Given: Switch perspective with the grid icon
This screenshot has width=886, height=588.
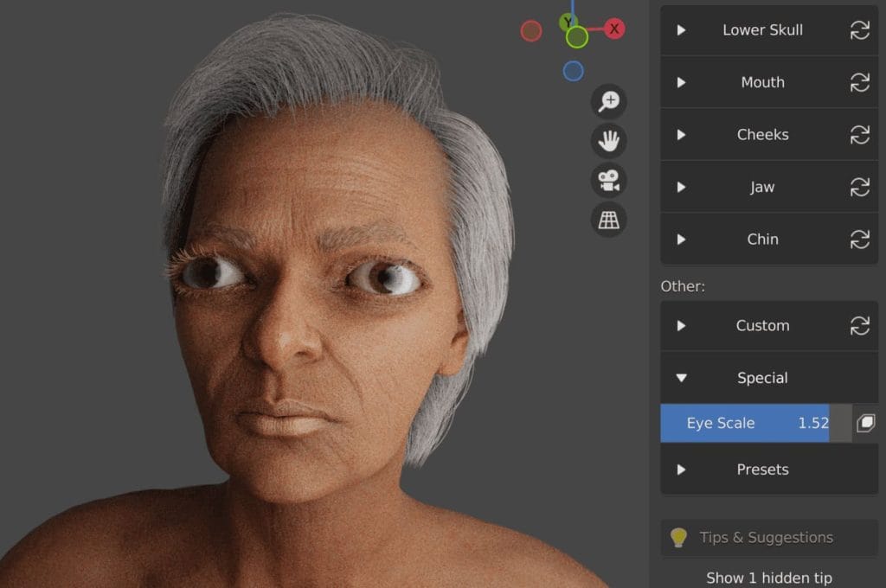Looking at the screenshot, I should [609, 220].
